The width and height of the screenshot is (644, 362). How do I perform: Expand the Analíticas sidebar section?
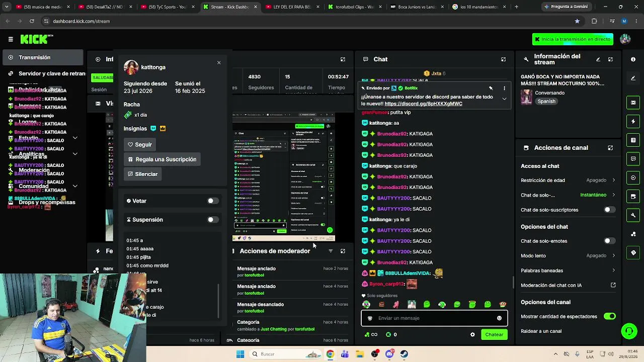click(75, 154)
